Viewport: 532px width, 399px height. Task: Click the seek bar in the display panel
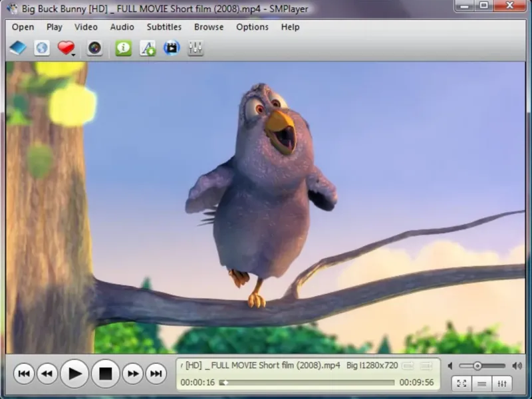(x=307, y=383)
